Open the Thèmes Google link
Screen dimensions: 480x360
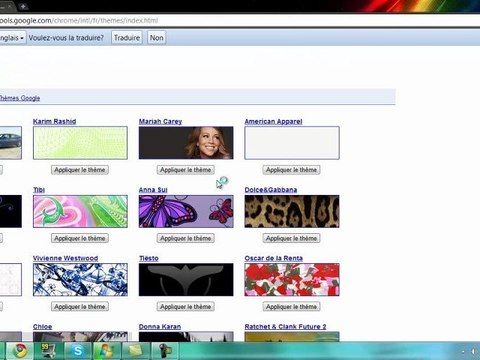tap(19, 98)
